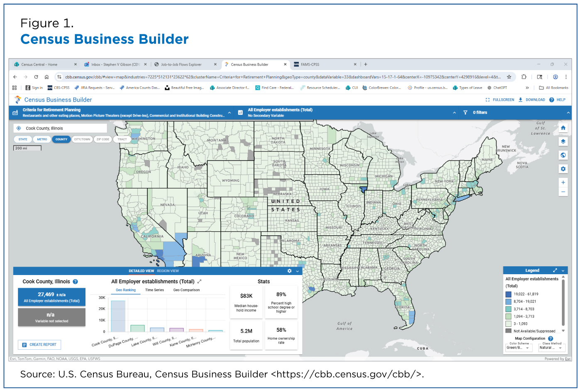This screenshot has height=392, width=581.
Task: Zoom in with the plus map button
Action: click(563, 183)
